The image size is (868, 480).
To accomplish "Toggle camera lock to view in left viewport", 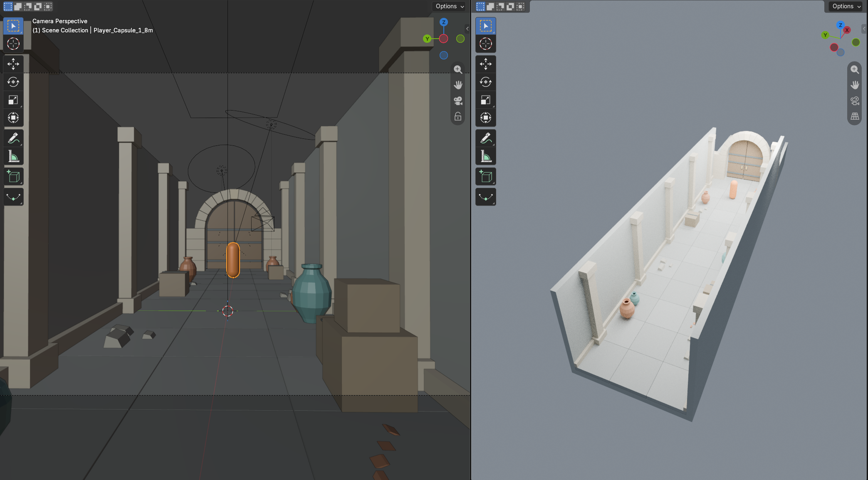I will coord(458,116).
